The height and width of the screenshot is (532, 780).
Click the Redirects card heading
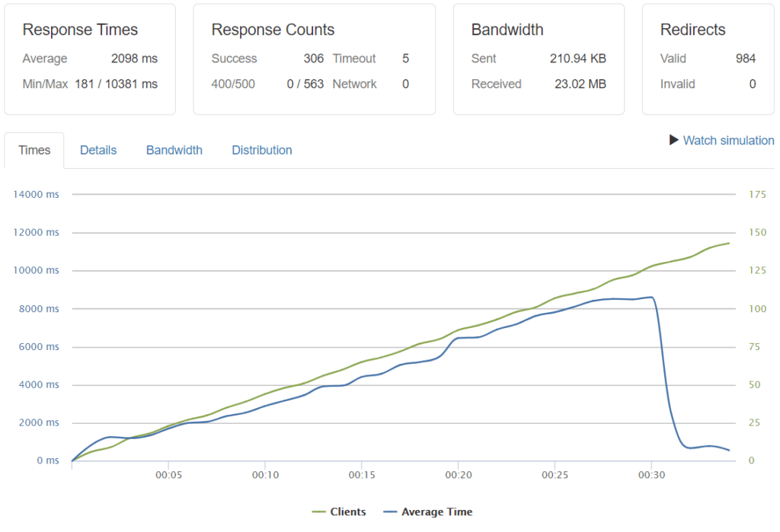click(692, 30)
